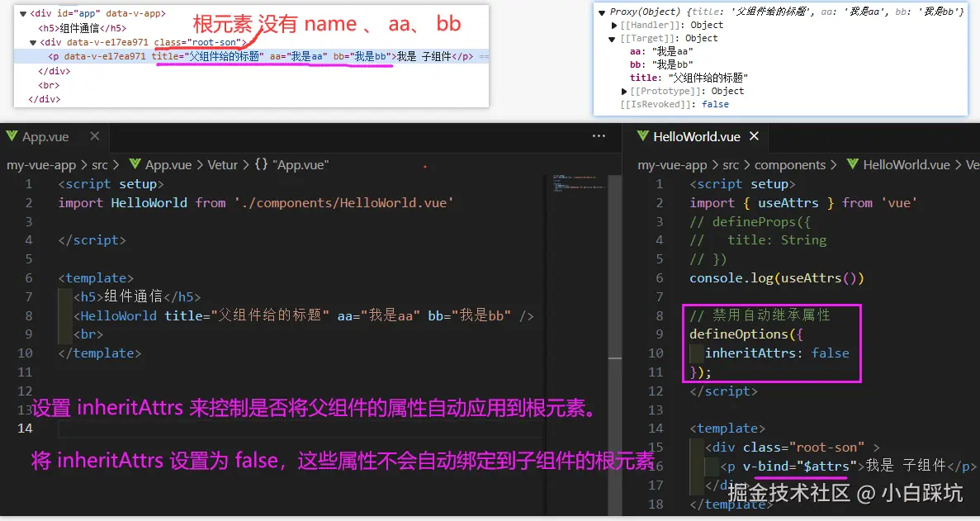Close the HelloWorld.vue editor tab
Image resolution: width=980 pixels, height=521 pixels.
pos(754,136)
